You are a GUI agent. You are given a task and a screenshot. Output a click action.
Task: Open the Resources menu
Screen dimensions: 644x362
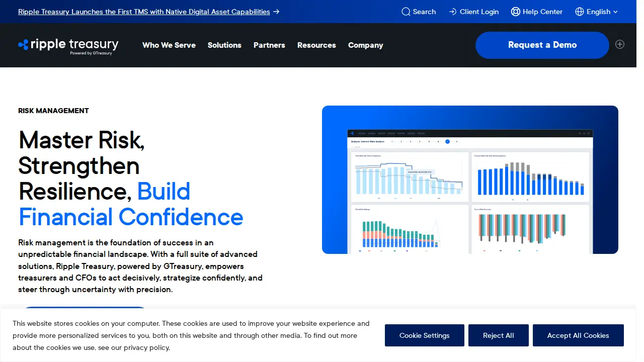point(316,45)
